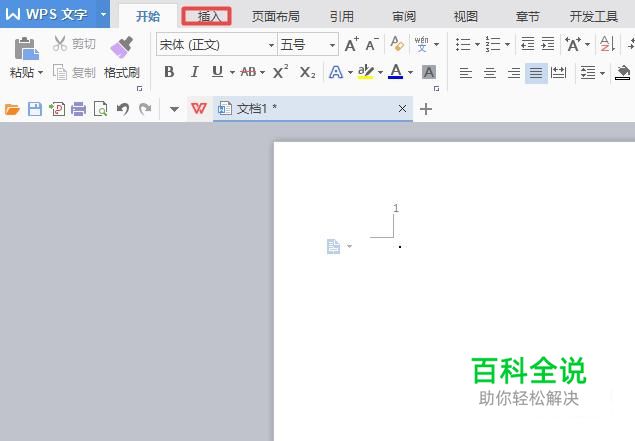Viewport: 635px width, 441px height.
Task: Open the 视图 ribbon tab
Action: point(466,17)
